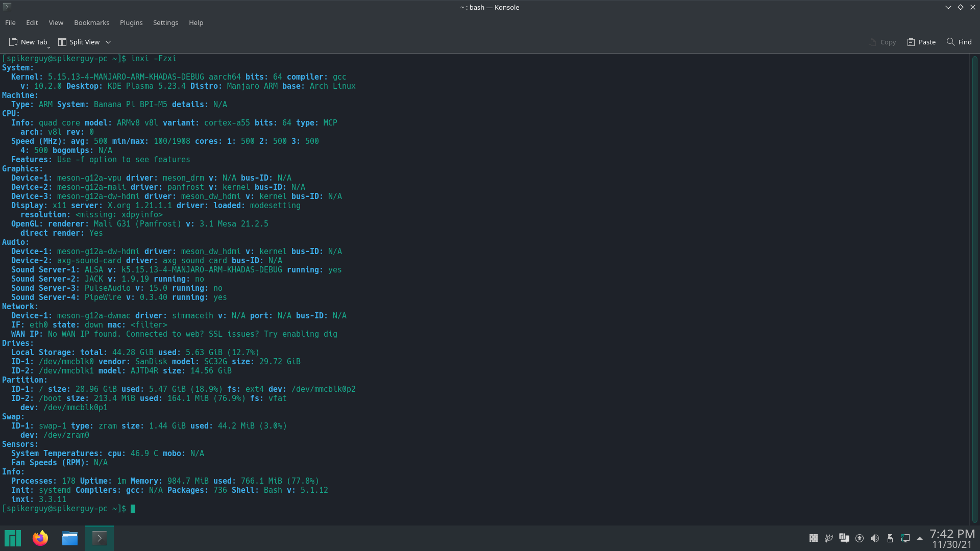Click the Split View button

point(79,42)
